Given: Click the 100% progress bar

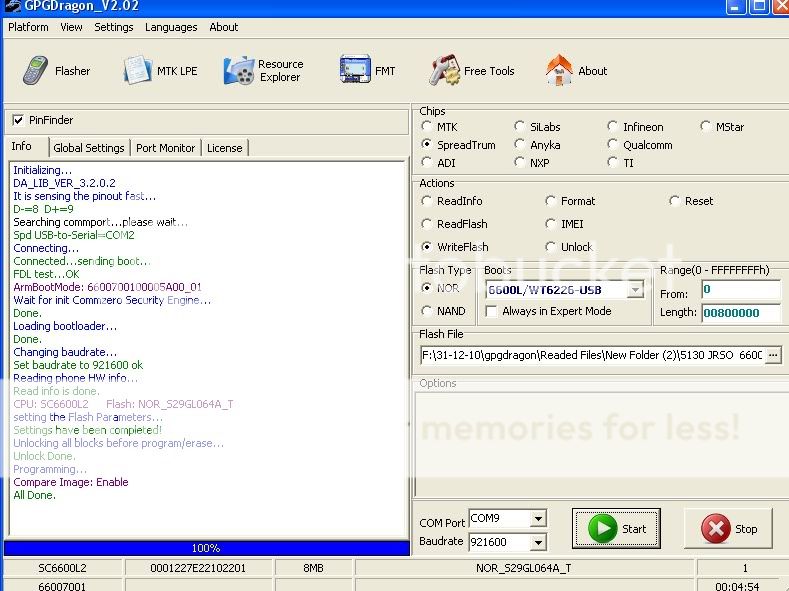Looking at the screenshot, I should [206, 547].
